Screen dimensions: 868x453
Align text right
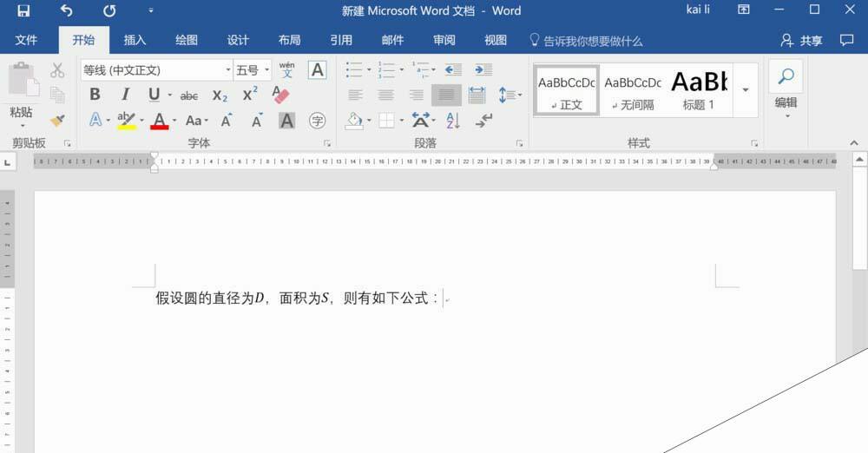[x=416, y=95]
